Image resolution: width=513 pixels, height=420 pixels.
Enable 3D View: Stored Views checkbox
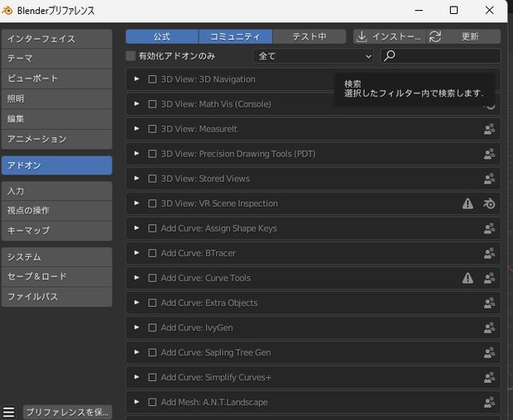(152, 179)
